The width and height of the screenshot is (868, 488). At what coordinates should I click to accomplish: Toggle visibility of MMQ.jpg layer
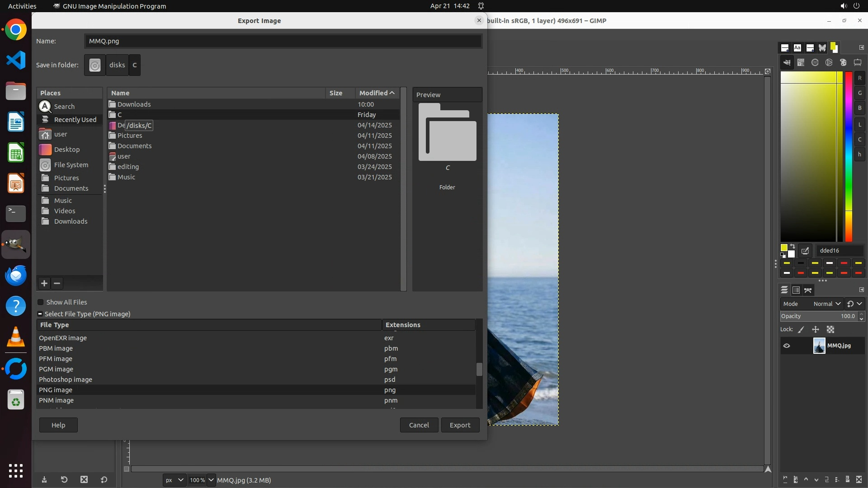(x=787, y=346)
